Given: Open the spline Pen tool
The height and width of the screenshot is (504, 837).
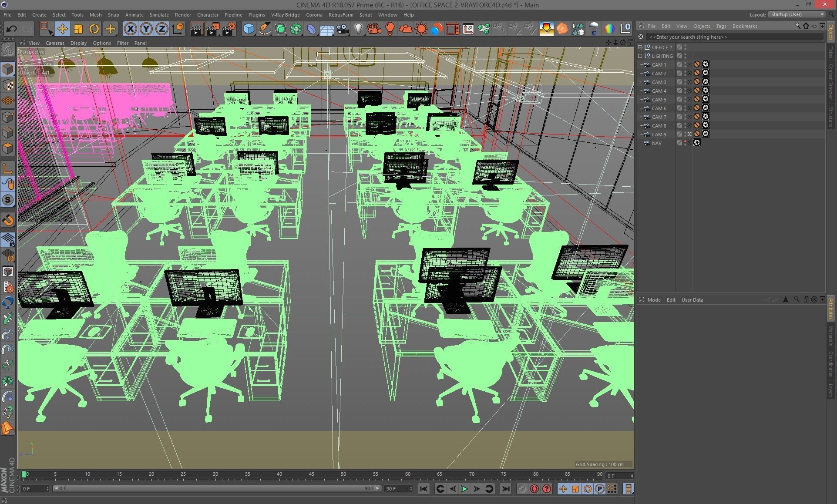Looking at the screenshot, I should 264,29.
